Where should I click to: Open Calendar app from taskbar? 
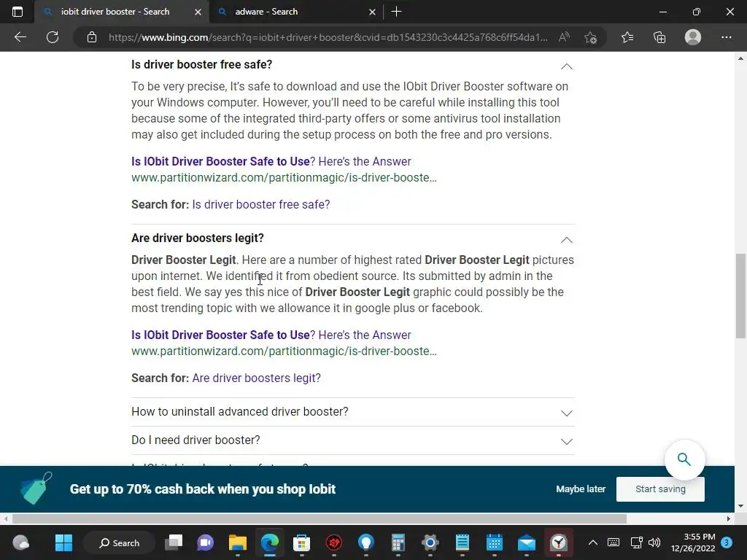click(x=494, y=542)
